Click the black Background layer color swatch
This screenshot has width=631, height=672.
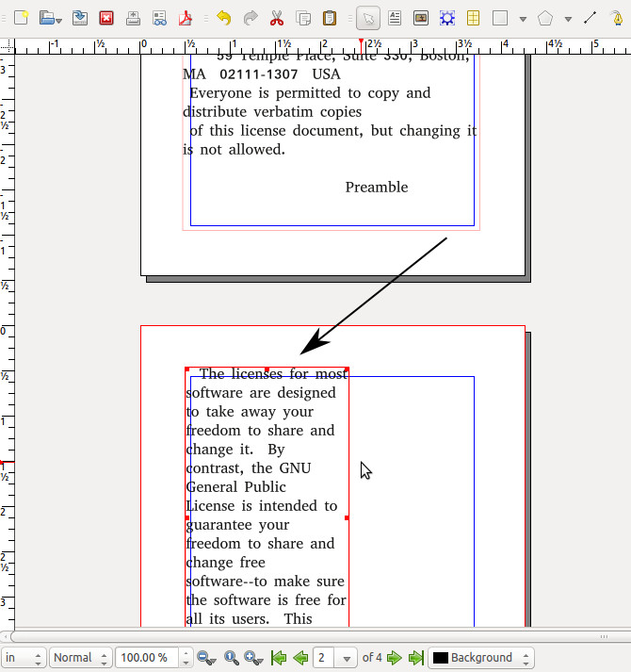[440, 658]
